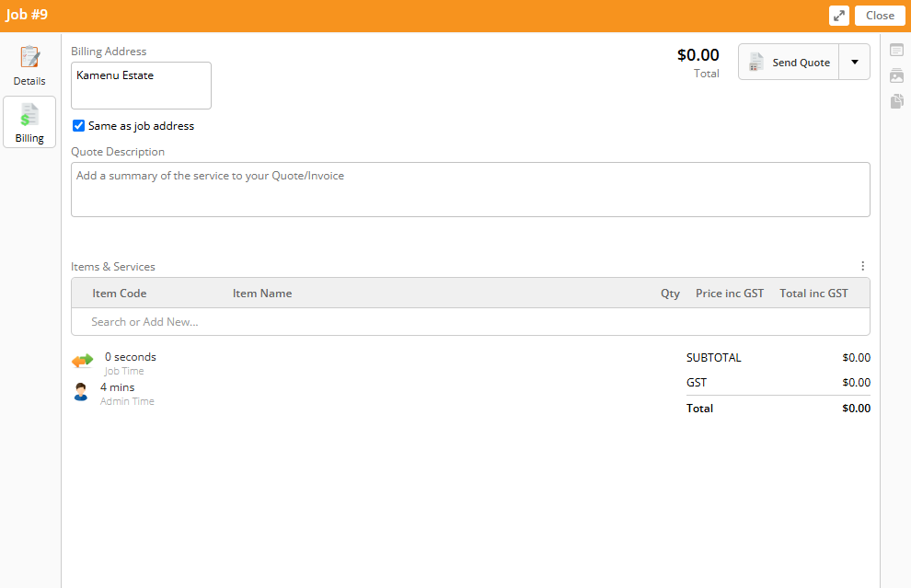This screenshot has height=588, width=911.
Task: Click the SUBTOTAL label
Action: pos(713,358)
